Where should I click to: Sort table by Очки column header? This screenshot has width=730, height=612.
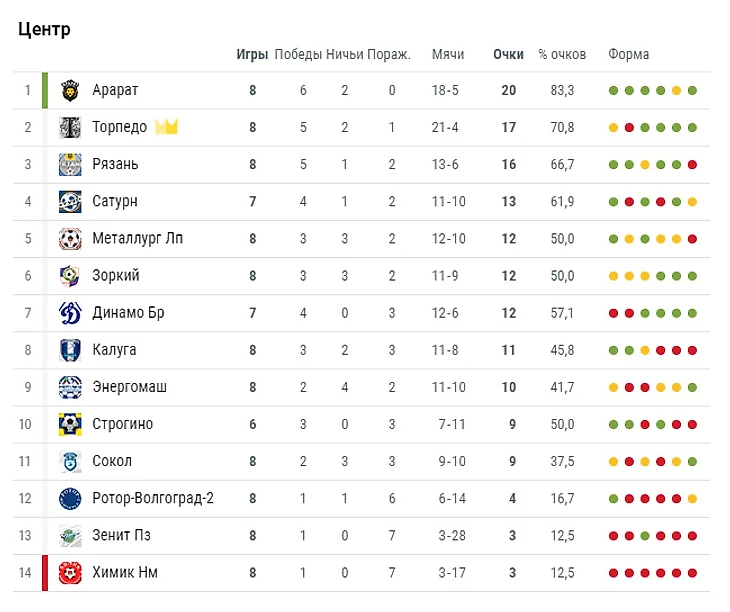[508, 54]
